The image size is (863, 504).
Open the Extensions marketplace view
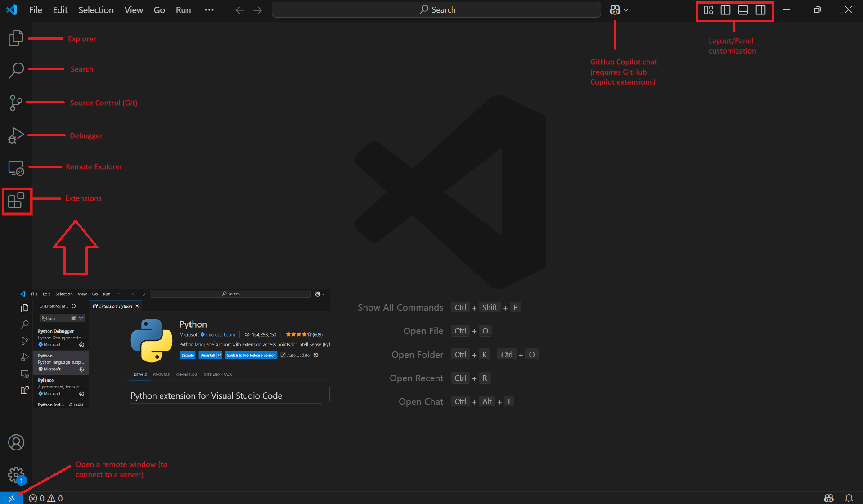point(16,201)
